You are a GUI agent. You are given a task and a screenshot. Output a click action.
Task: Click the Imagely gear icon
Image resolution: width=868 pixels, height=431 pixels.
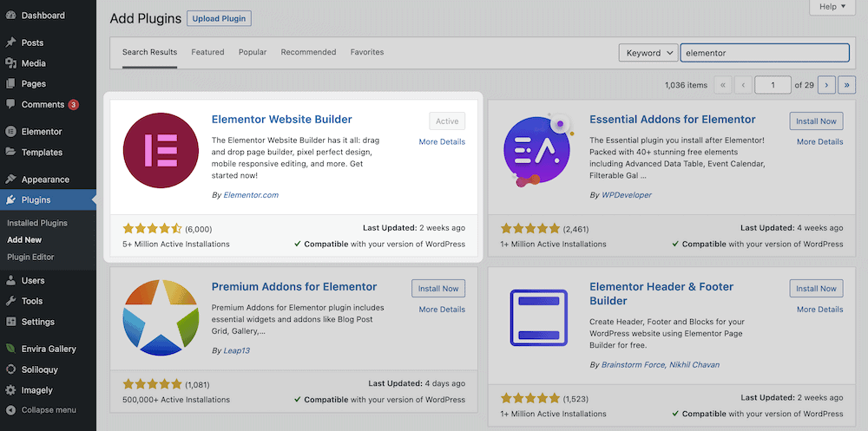tap(10, 390)
